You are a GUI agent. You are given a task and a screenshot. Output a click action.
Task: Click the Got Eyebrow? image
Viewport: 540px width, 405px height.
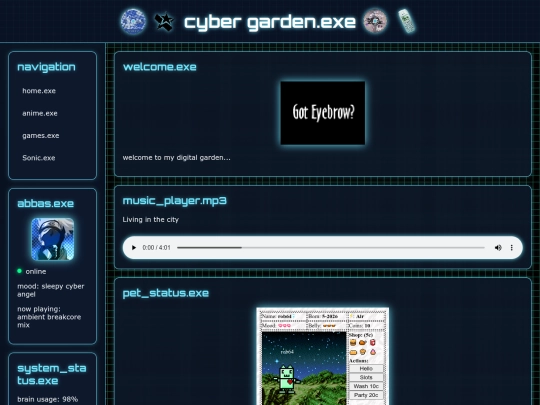pos(323,113)
